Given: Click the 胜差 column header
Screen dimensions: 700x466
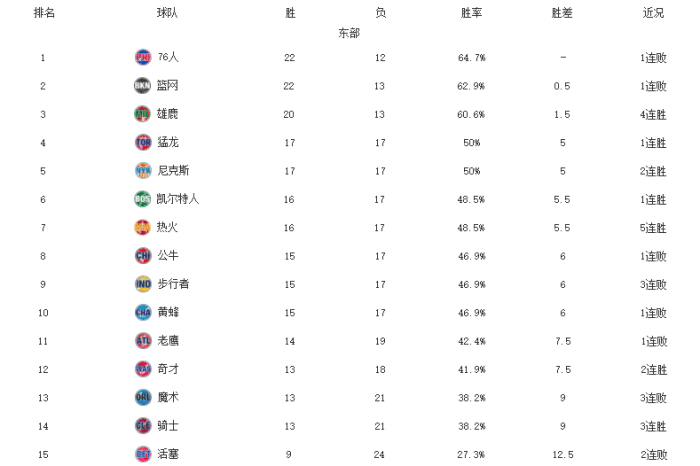Looking at the screenshot, I should point(562,13).
